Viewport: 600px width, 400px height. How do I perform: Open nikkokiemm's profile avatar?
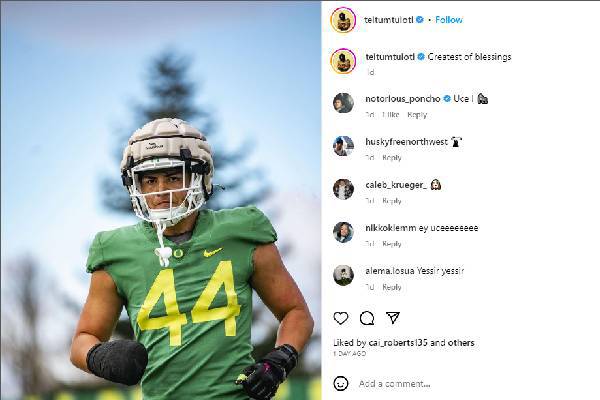(343, 232)
